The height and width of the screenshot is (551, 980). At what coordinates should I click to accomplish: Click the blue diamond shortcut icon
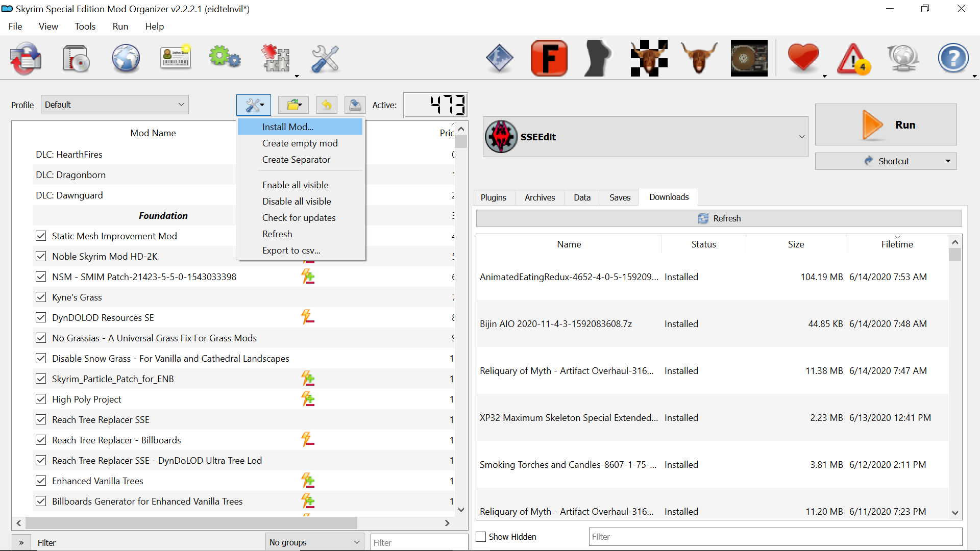[x=499, y=58]
